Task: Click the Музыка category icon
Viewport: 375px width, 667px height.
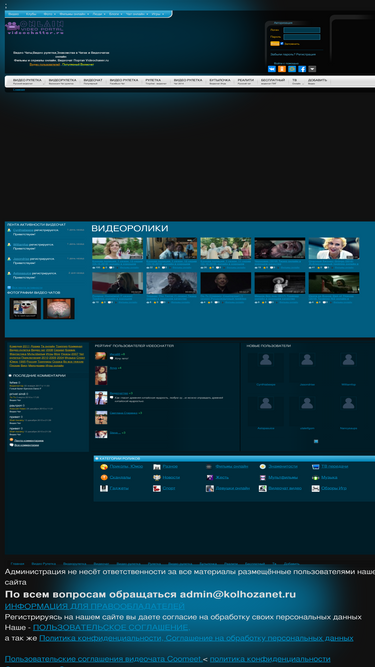Action: pos(315,477)
